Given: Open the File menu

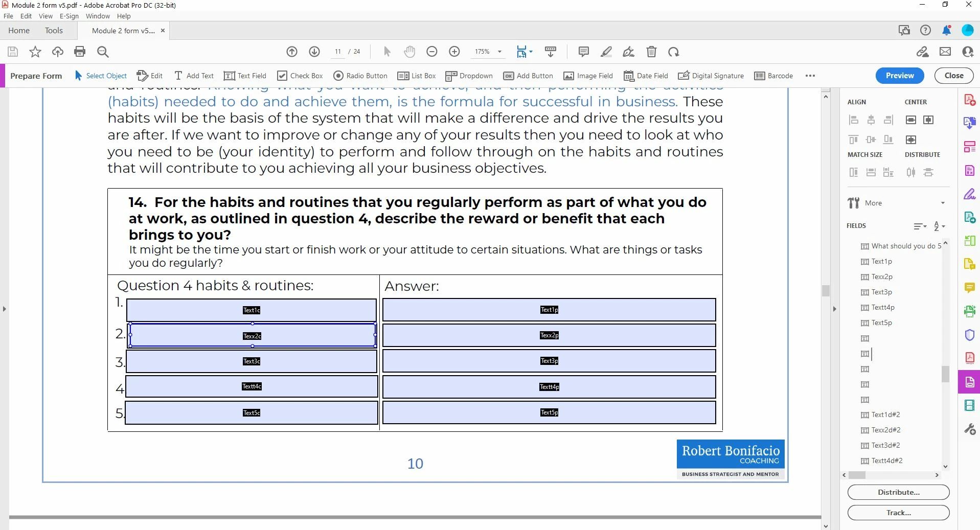Looking at the screenshot, I should pos(8,16).
